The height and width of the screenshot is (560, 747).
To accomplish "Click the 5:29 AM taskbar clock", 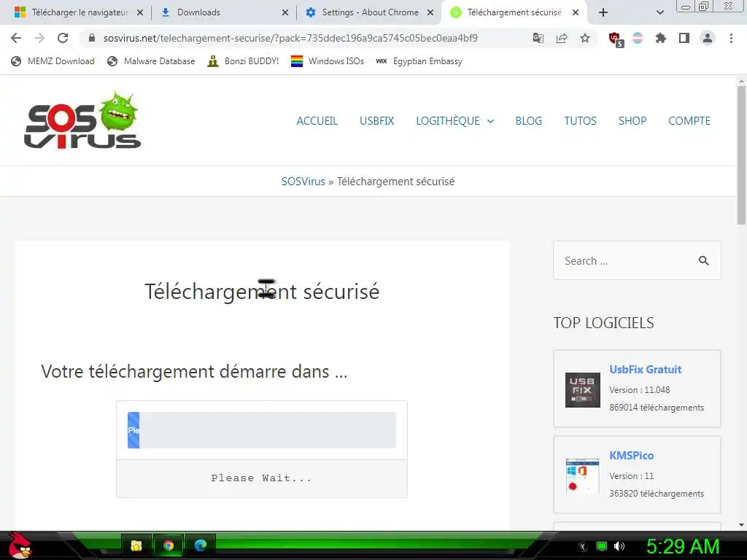I will [682, 546].
